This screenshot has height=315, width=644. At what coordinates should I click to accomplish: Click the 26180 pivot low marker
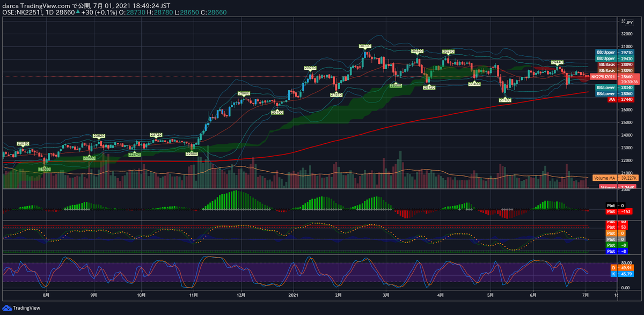click(277, 113)
